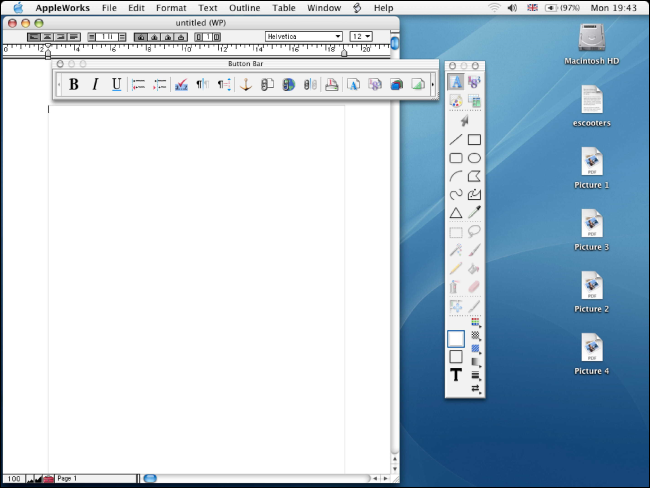
Task: Select the Bezier shape tool
Action: (474, 194)
